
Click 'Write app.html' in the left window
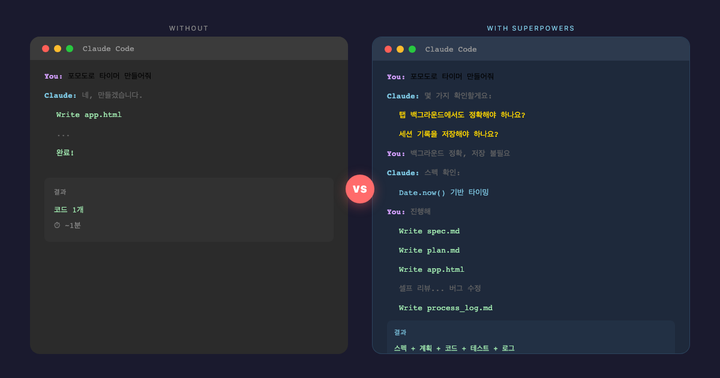pos(89,114)
